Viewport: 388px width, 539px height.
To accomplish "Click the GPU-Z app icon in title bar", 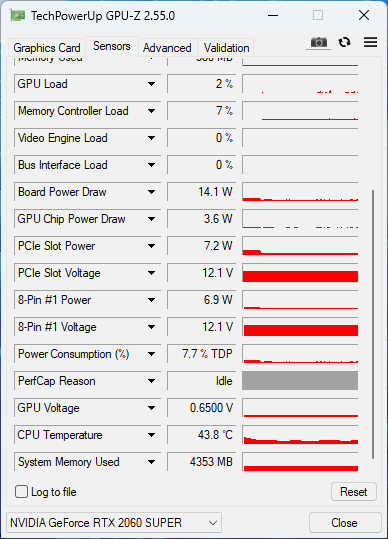I will click(x=18, y=16).
